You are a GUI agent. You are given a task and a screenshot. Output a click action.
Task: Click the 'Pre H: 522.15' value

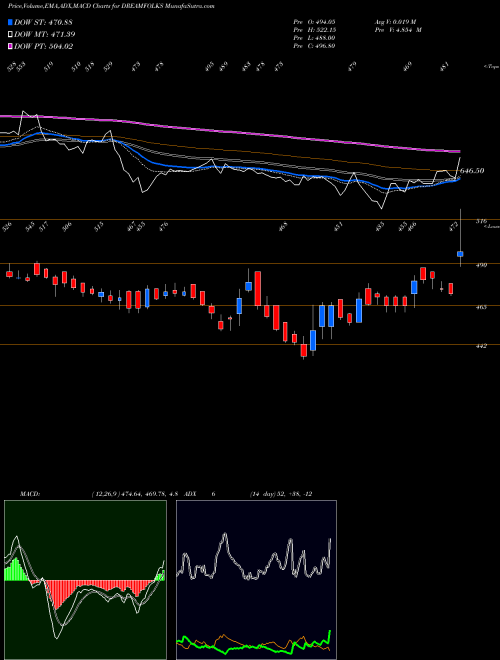[314, 30]
